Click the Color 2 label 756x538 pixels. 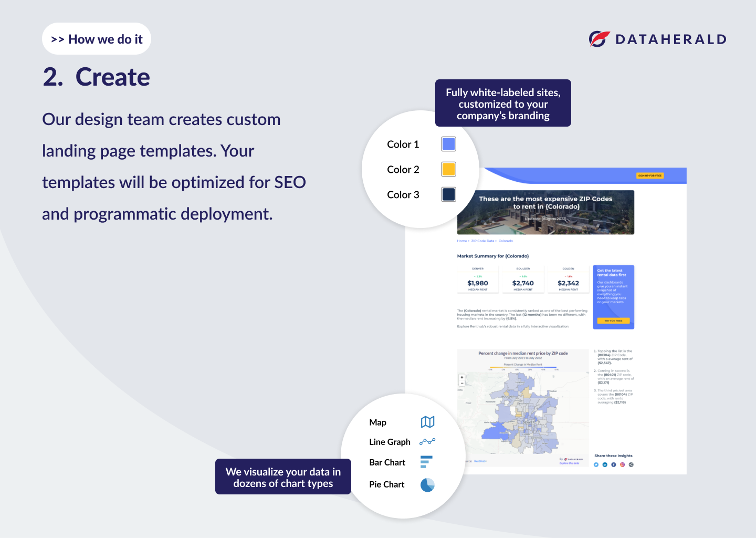tap(403, 169)
